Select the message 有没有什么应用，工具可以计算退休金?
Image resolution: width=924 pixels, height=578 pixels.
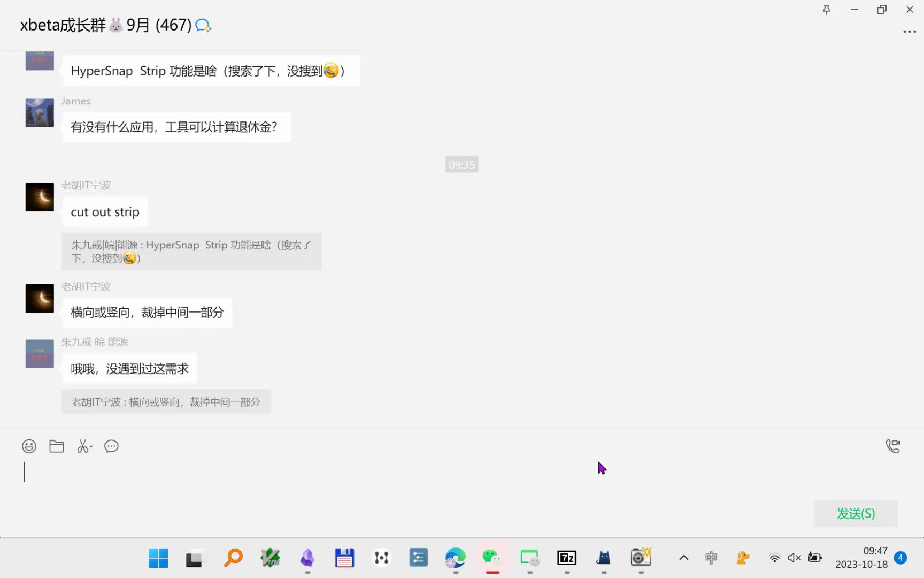[x=176, y=127]
